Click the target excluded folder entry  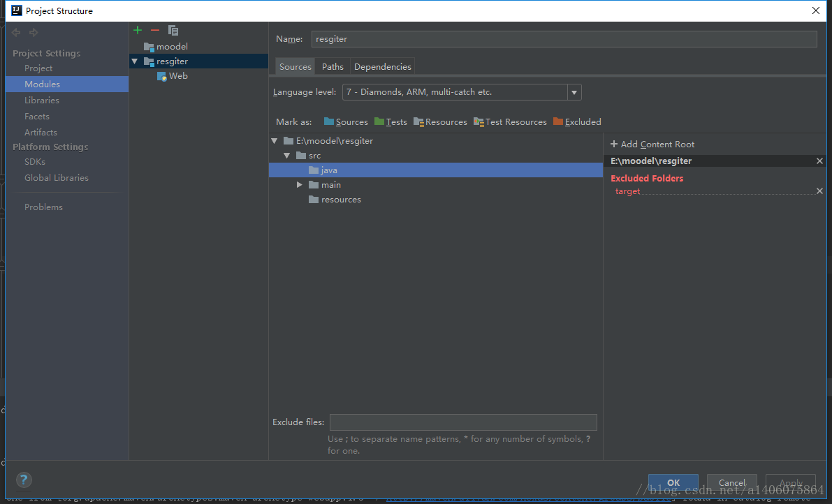click(x=628, y=191)
